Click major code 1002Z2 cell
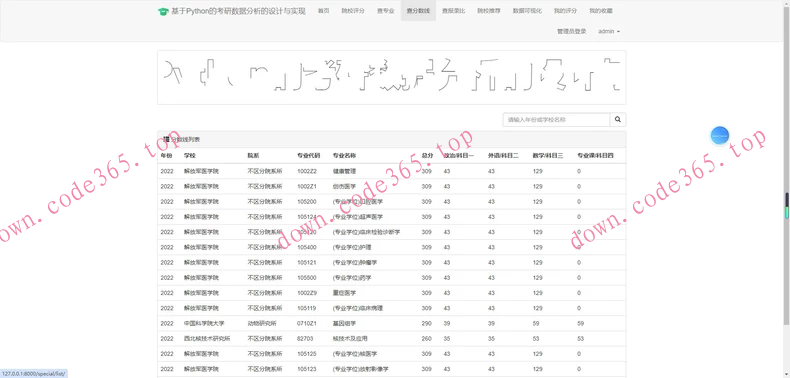 coord(307,171)
